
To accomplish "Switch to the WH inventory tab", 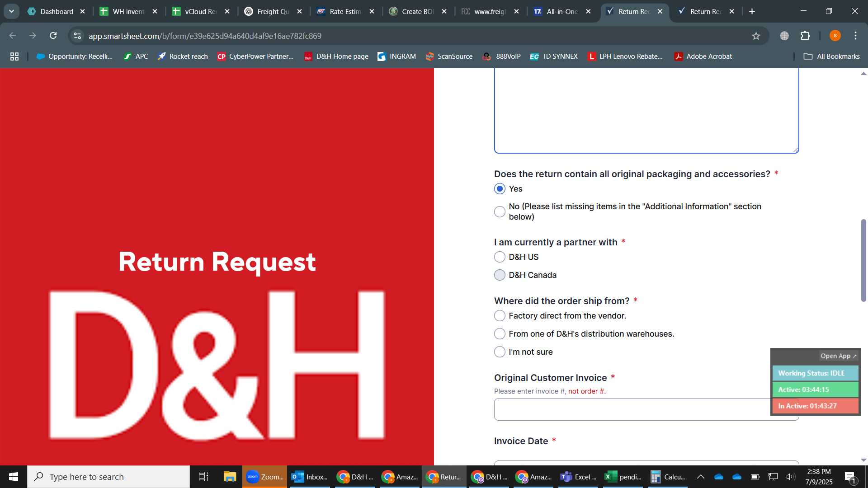I will click(128, 12).
